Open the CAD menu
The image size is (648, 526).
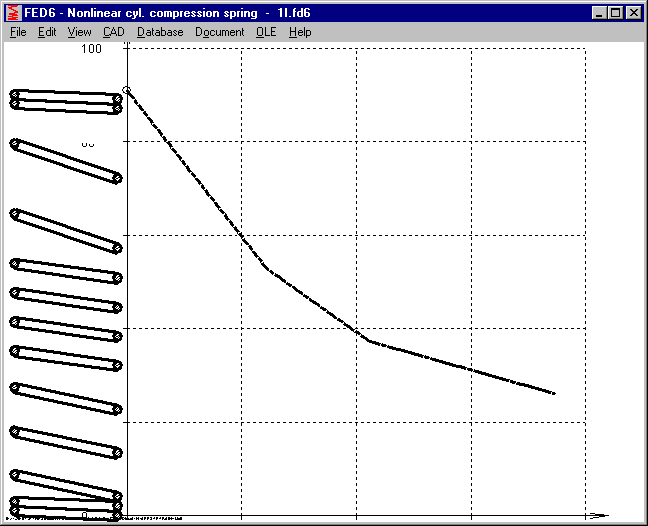[x=113, y=32]
